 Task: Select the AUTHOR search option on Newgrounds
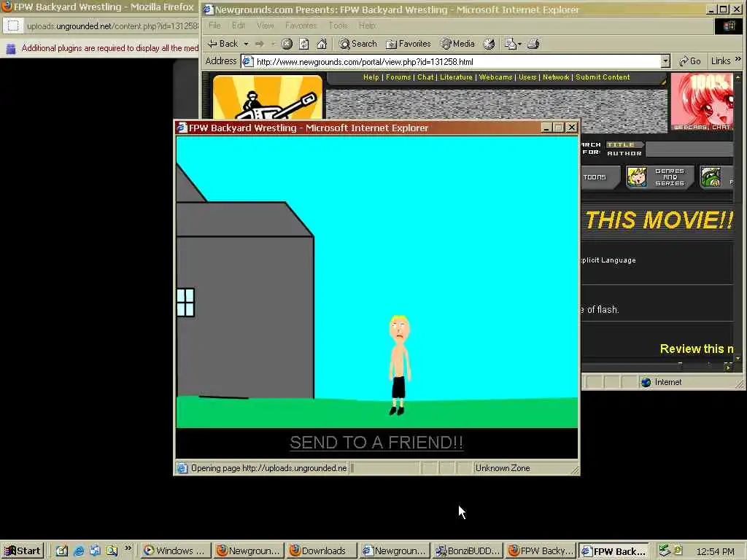point(624,153)
